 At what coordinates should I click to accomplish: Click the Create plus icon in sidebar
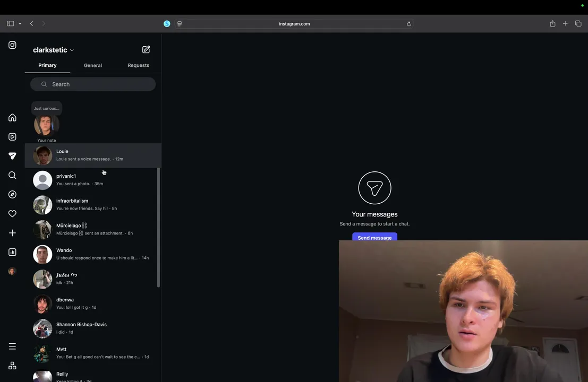click(x=12, y=233)
